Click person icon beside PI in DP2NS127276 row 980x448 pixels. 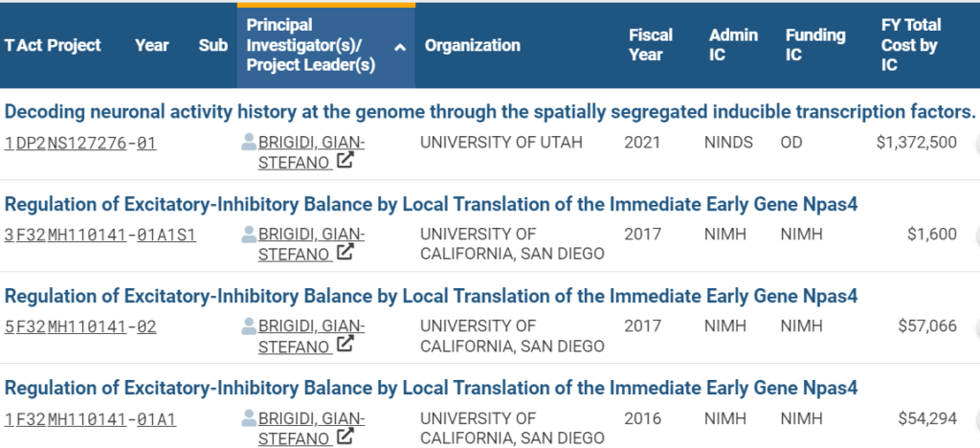(249, 143)
